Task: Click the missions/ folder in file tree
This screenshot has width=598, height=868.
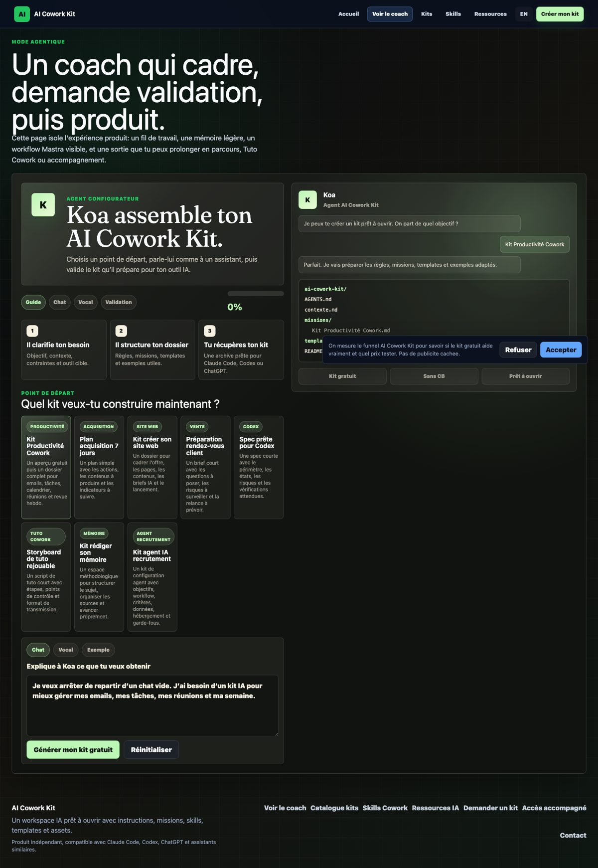Action: click(318, 320)
